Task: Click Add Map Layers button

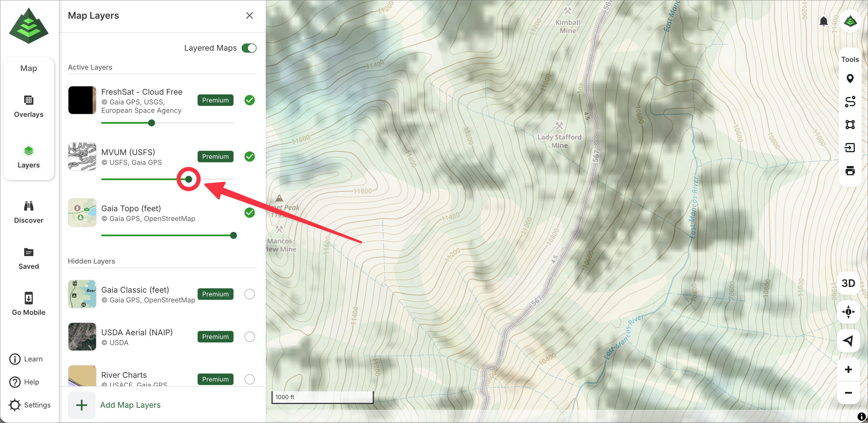Action: [x=130, y=405]
